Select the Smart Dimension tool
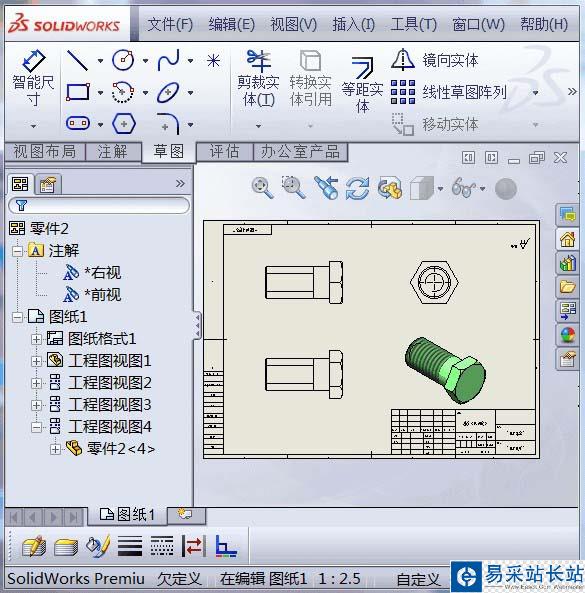This screenshot has height=593, width=585. tap(33, 79)
